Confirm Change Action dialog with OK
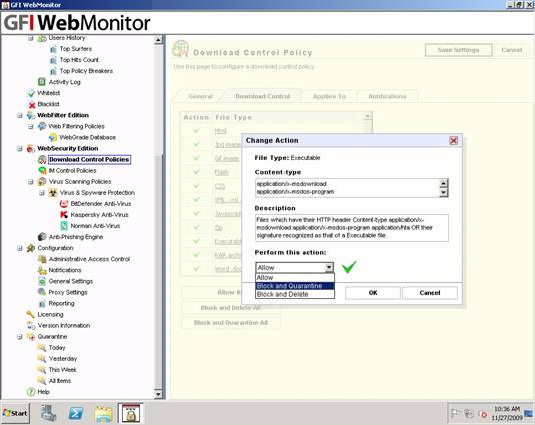Screen dimensions: 535x425 point(373,293)
